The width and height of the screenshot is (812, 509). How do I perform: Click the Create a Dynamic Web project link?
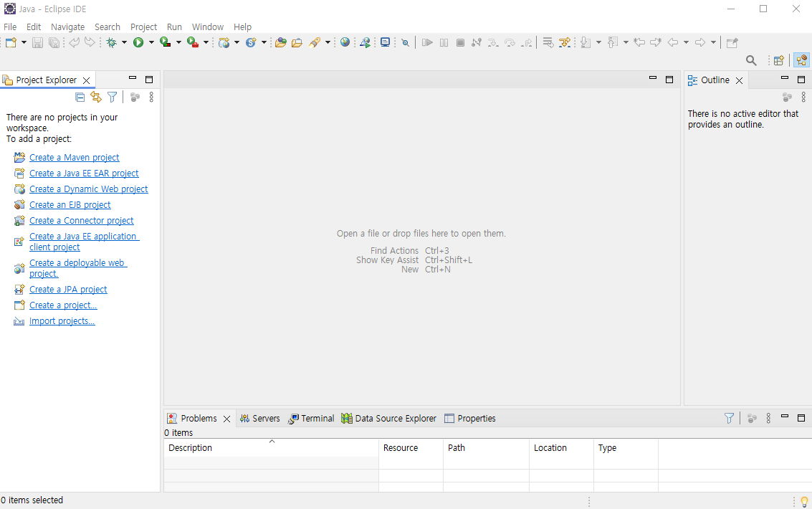coord(89,189)
